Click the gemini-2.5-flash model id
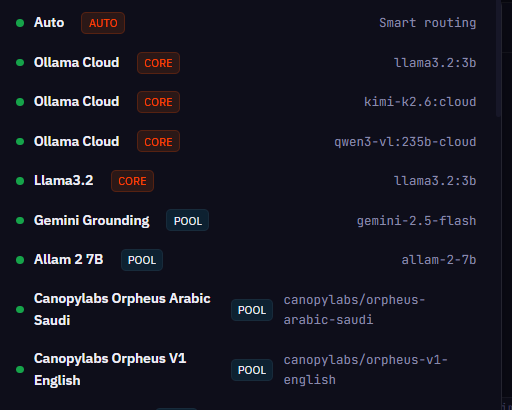This screenshot has height=410, width=512. coord(417,221)
